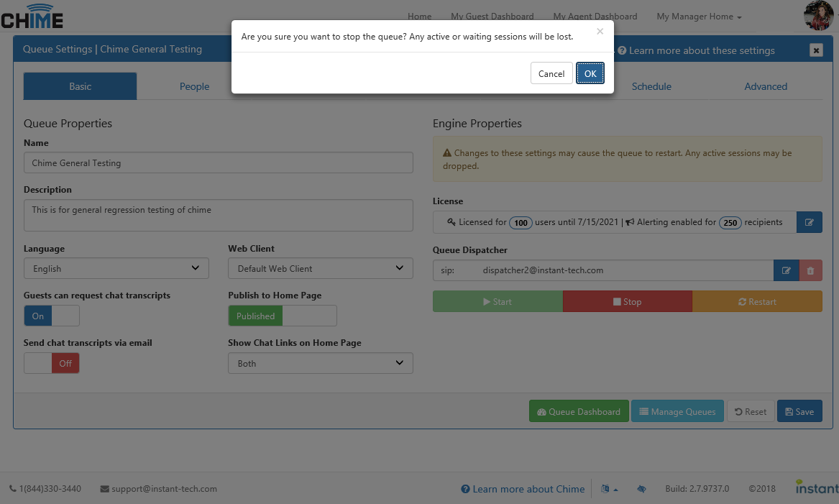Click into the queue Name field
The width and height of the screenshot is (839, 504).
(x=219, y=162)
